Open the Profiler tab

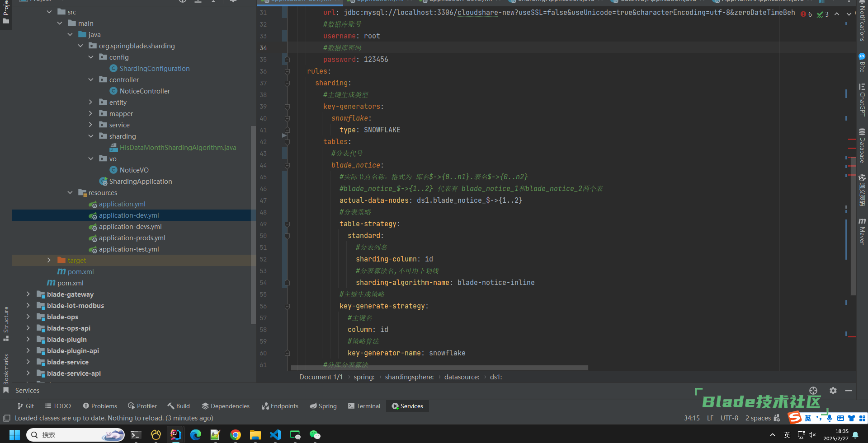point(142,406)
